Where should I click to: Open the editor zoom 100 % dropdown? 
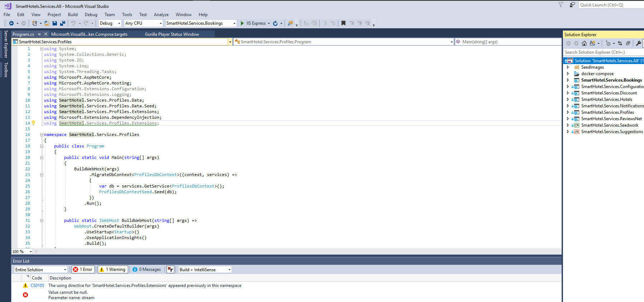[22, 252]
